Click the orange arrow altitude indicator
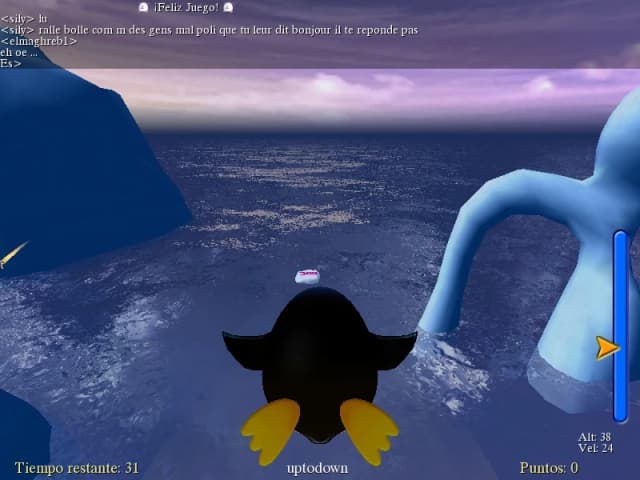640x480 pixels. tap(607, 348)
